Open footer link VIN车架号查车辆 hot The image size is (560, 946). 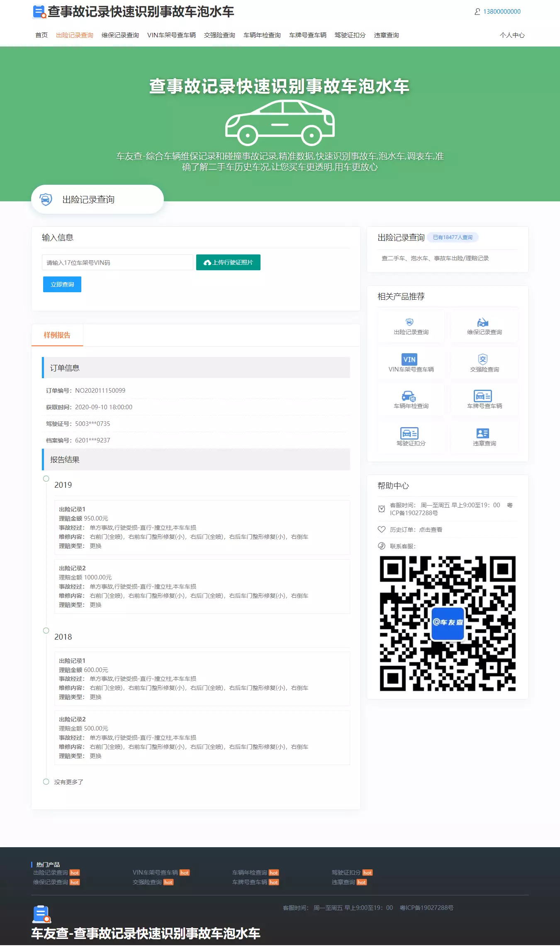tap(161, 873)
